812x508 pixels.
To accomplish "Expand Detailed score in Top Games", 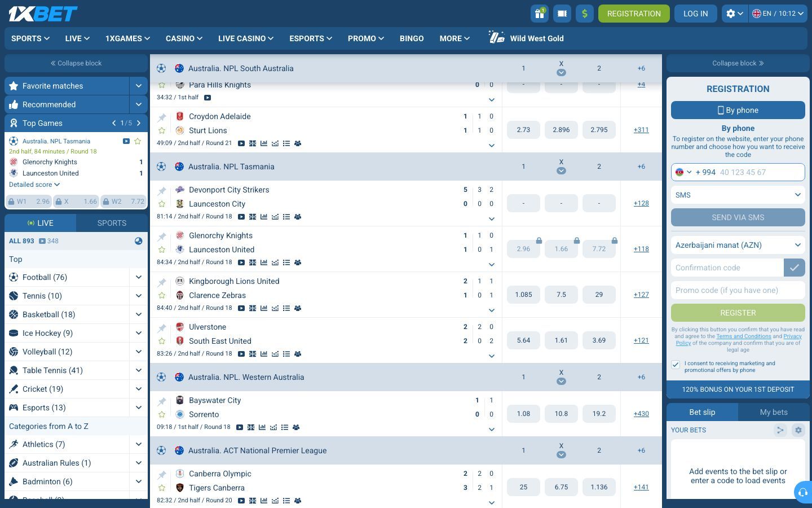I will click(x=34, y=185).
